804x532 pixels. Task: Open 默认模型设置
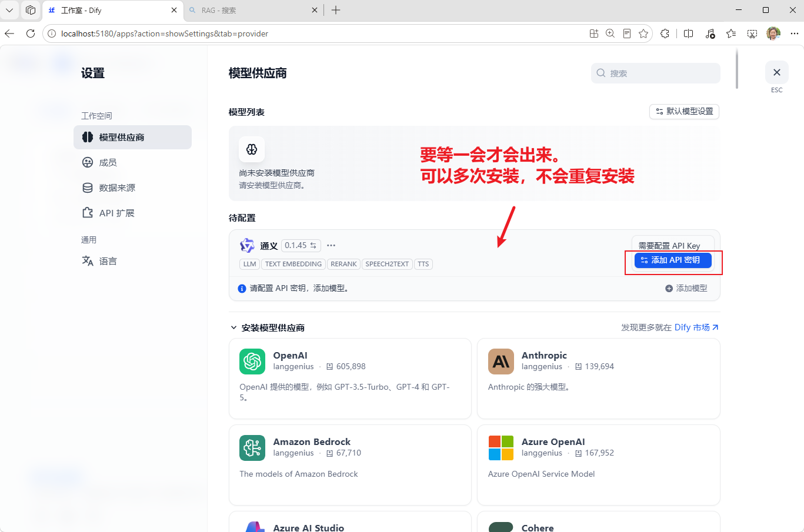pos(685,111)
